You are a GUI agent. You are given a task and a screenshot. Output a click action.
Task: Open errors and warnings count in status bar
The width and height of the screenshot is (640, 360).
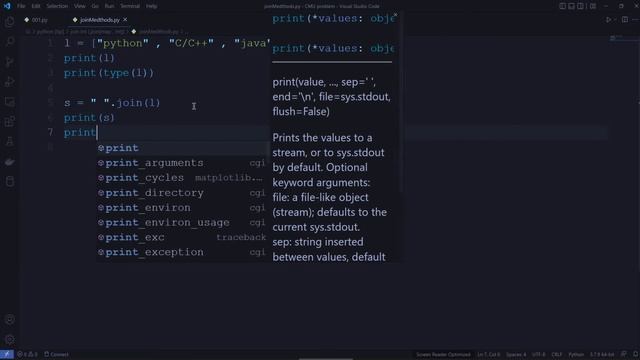[27, 354]
